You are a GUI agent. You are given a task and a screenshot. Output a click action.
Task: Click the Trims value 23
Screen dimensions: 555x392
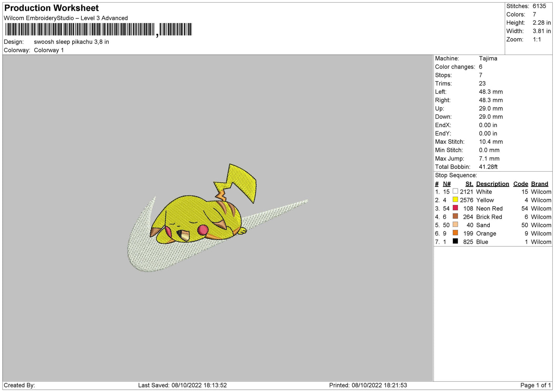pos(482,84)
